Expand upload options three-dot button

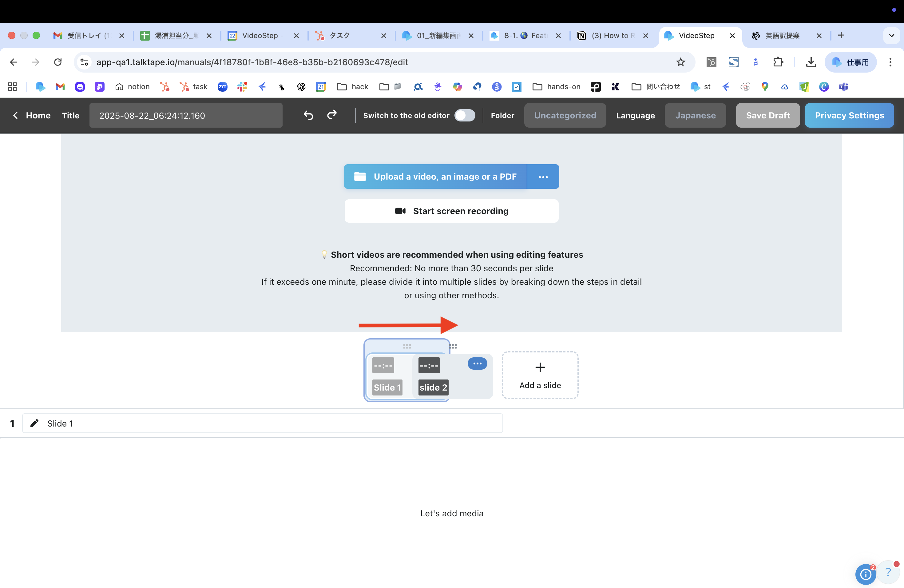pos(543,177)
